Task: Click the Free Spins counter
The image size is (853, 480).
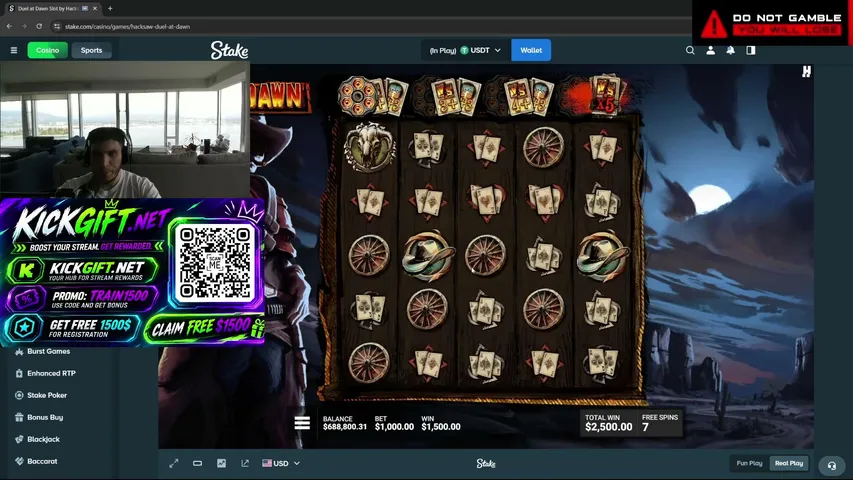Action: [x=659, y=423]
